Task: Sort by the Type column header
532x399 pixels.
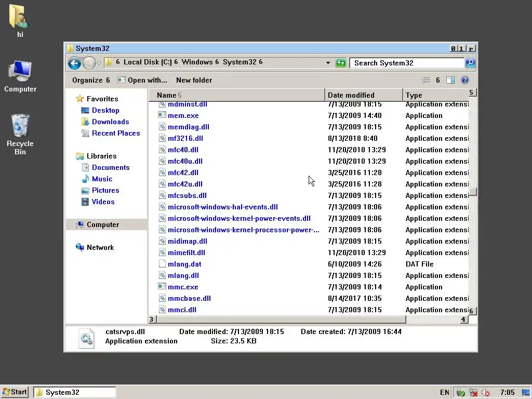Action: 436,95
